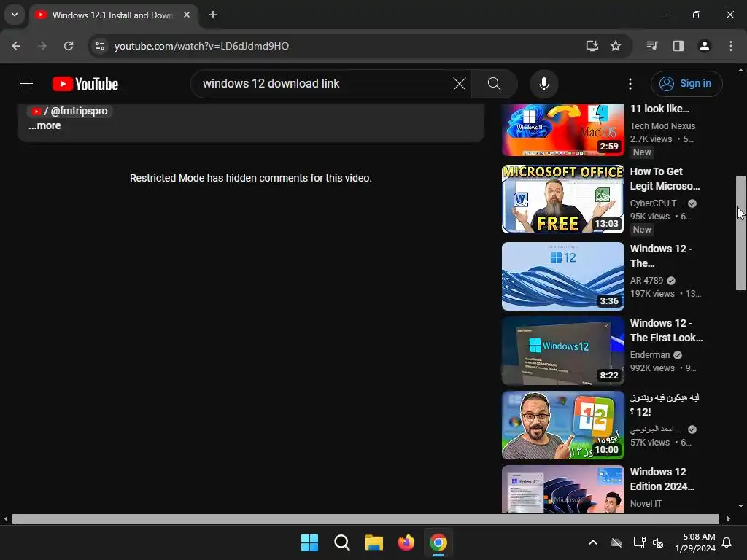This screenshot has height=560, width=747.
Task: Select the Windows 12.1 Install tab
Action: tap(112, 15)
